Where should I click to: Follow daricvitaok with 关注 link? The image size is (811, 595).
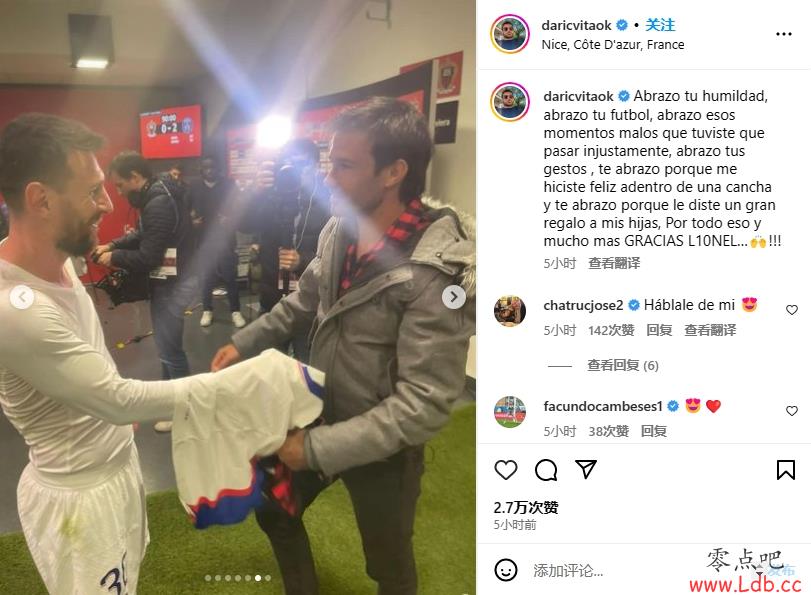[x=660, y=25]
